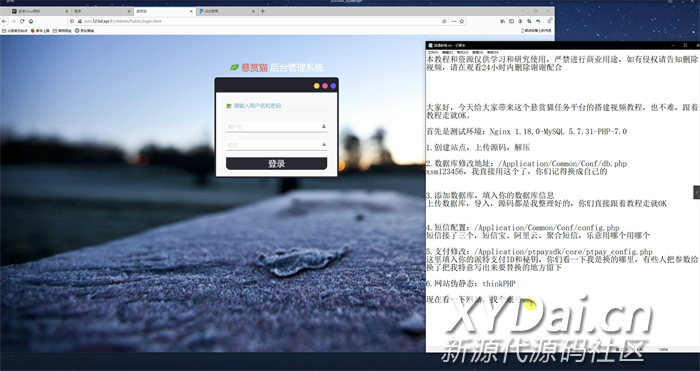
Task: Open the 京东商城 bookmark
Action: point(84,31)
